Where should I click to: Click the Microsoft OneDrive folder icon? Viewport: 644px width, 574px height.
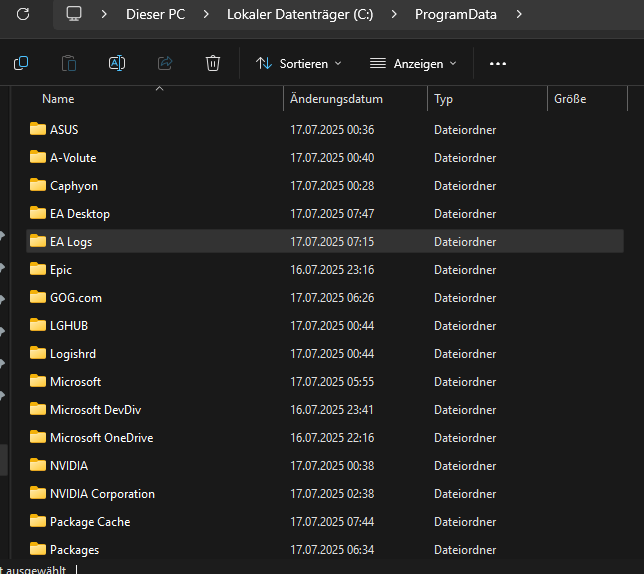38,437
